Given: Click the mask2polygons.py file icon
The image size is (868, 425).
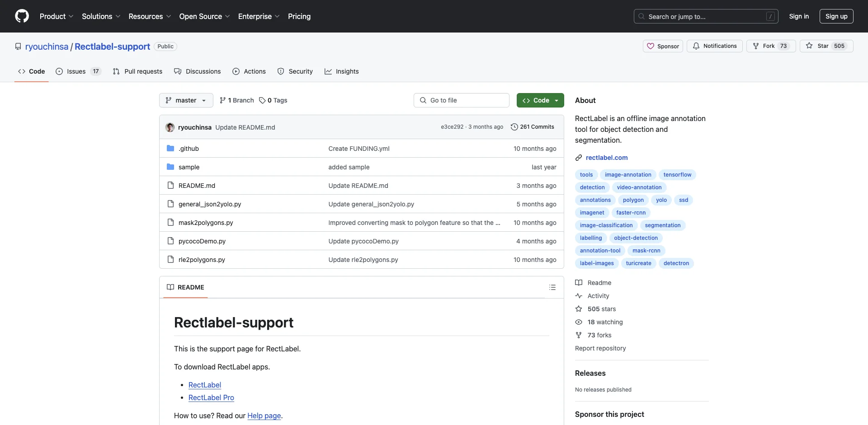Looking at the screenshot, I should click(x=170, y=222).
